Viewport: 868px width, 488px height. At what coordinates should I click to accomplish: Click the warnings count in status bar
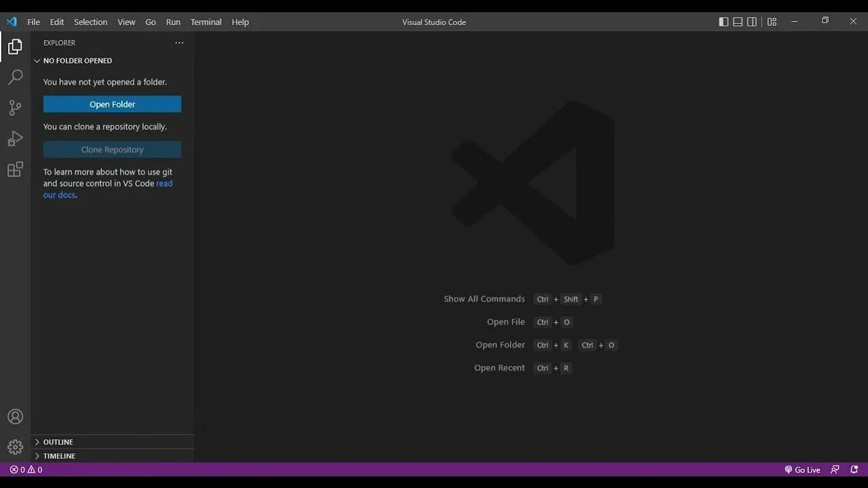click(x=35, y=470)
